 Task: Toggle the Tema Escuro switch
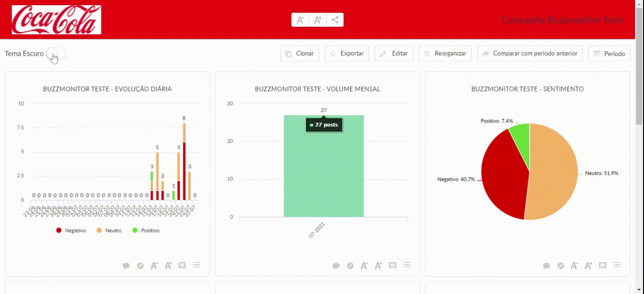click(57, 54)
